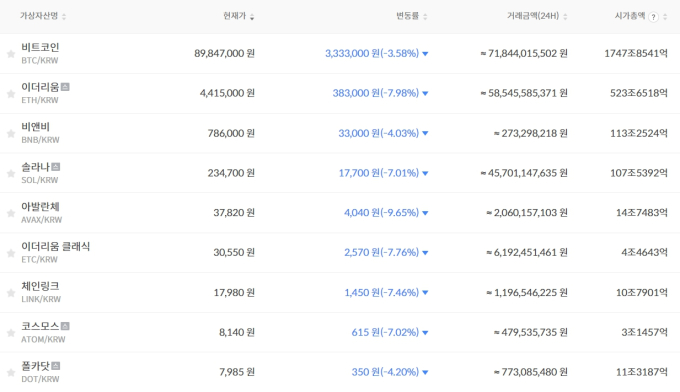Favorite the 코스모스 ATOM/KRW star
680x392 pixels.
click(x=11, y=333)
